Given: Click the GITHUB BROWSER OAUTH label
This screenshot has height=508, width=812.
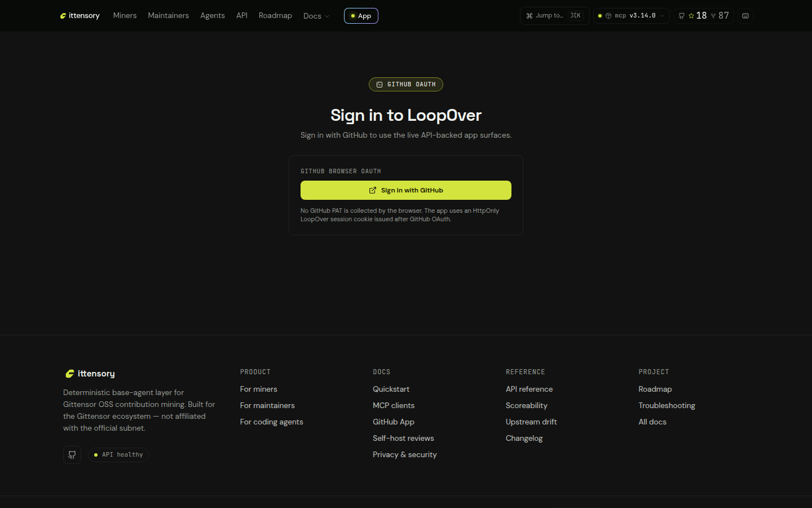Looking at the screenshot, I should coord(341,171).
